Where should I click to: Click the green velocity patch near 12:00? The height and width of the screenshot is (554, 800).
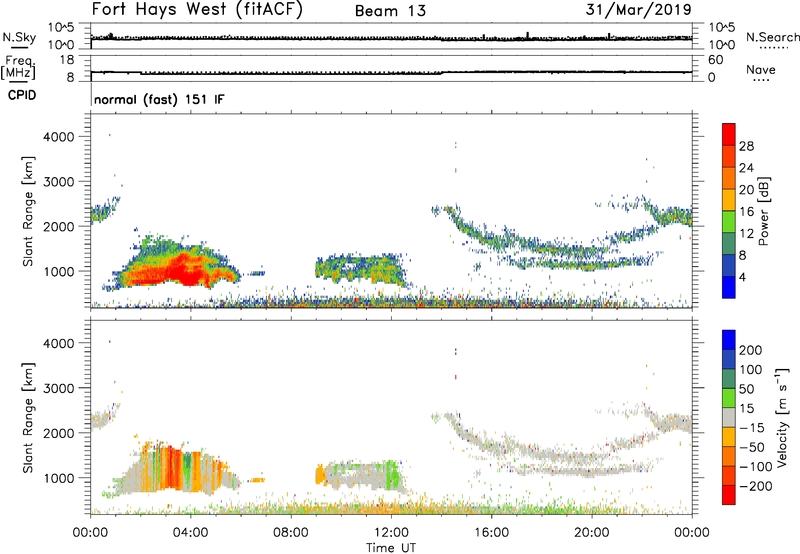[x=392, y=475]
